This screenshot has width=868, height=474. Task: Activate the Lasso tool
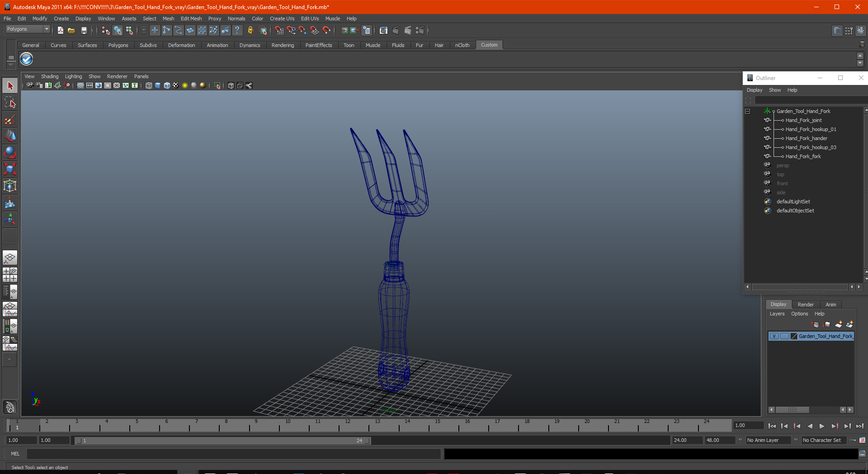(x=10, y=103)
